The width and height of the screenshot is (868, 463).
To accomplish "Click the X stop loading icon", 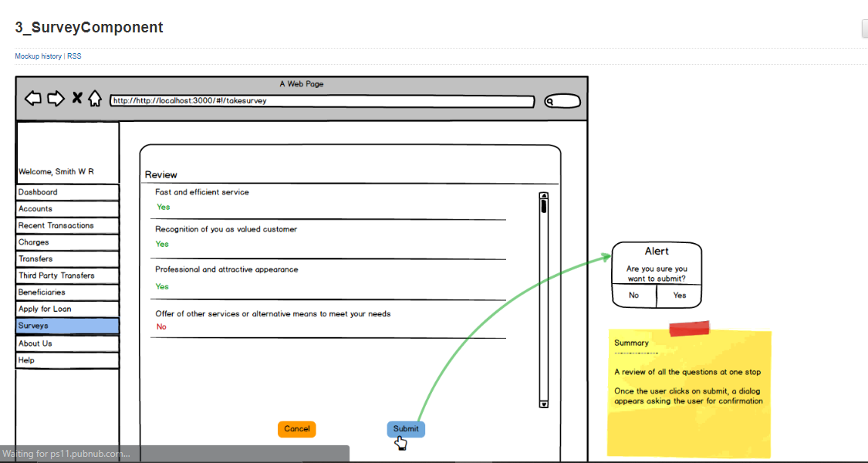I will (x=76, y=98).
